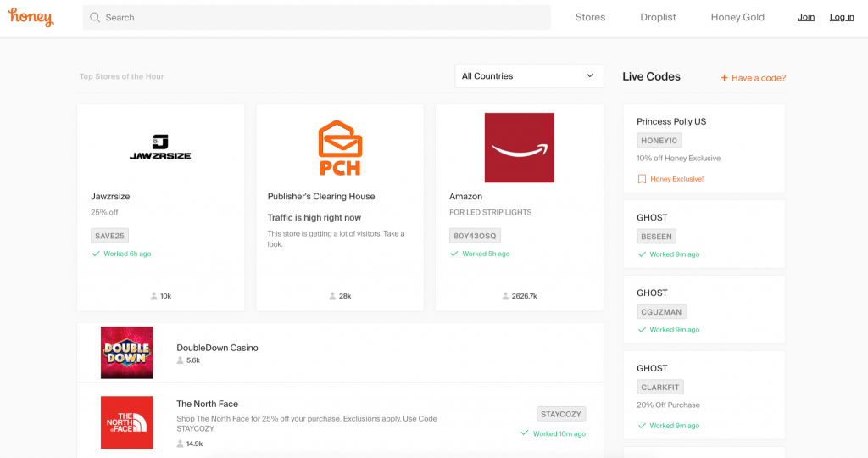Click the All Countries dropdown chevron
This screenshot has width=868, height=458.
click(590, 75)
